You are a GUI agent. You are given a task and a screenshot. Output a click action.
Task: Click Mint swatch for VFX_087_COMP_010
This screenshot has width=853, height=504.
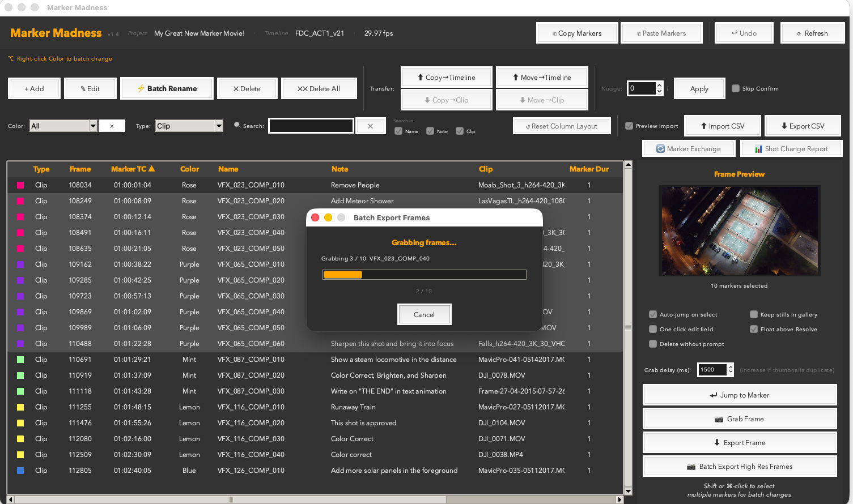[20, 360]
